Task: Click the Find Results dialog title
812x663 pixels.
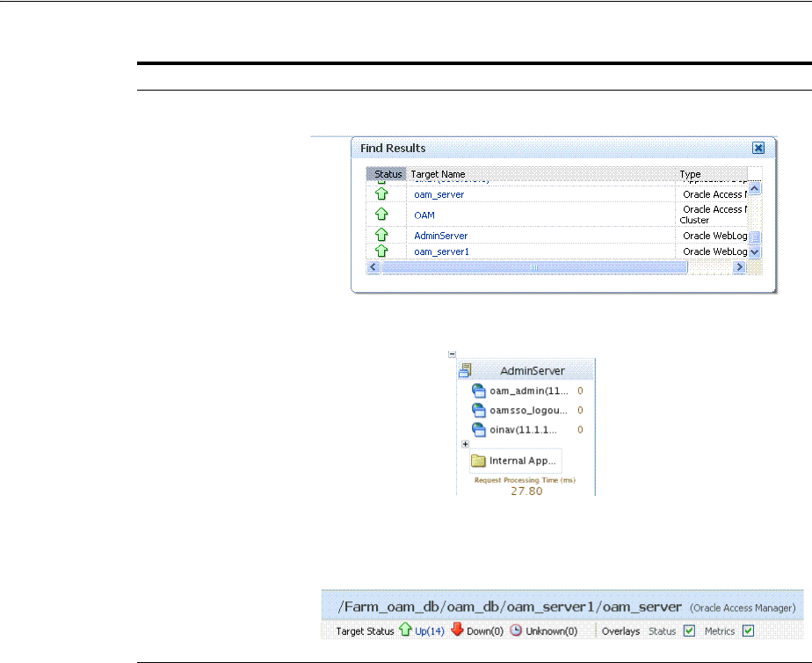Action: point(393,148)
